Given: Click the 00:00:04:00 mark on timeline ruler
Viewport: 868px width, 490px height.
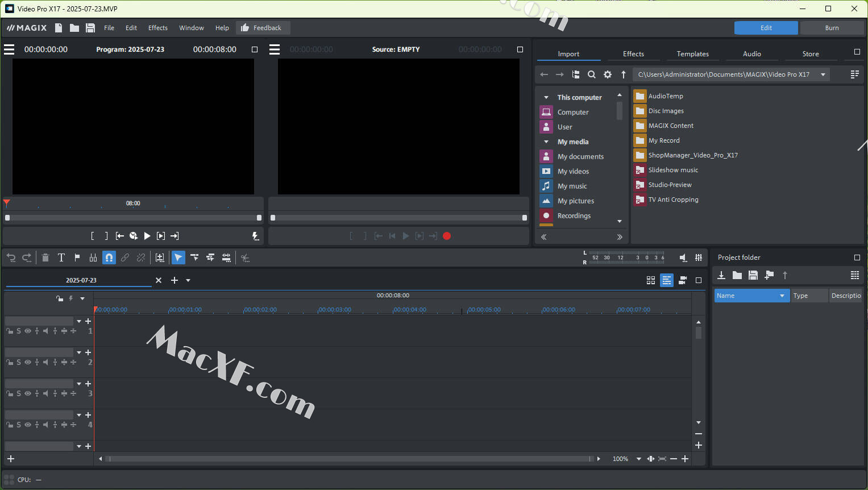Looking at the screenshot, I should [410, 310].
